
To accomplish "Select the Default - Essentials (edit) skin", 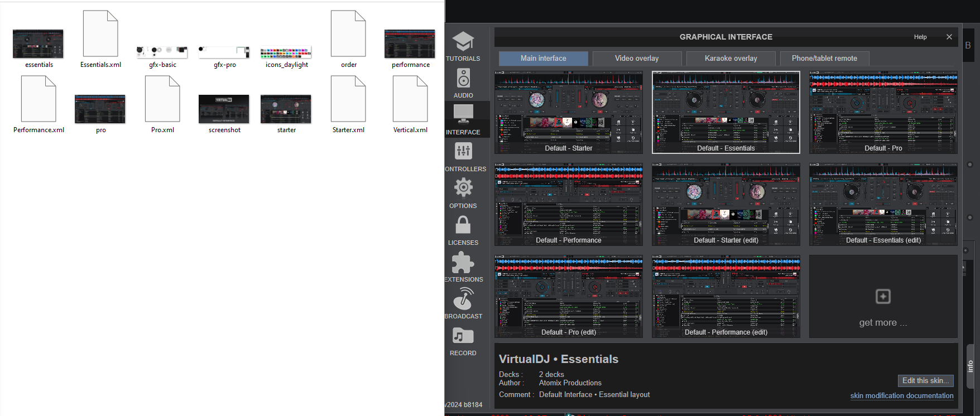I will tap(883, 204).
